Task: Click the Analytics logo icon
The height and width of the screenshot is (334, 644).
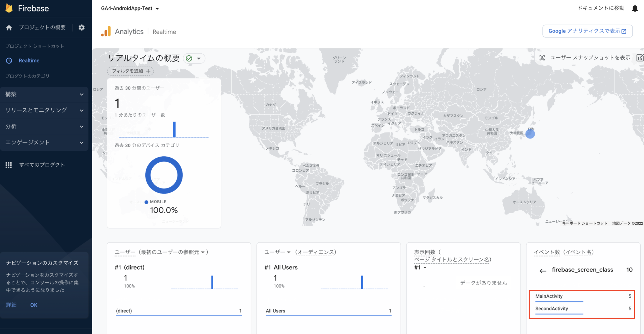Action: click(106, 31)
